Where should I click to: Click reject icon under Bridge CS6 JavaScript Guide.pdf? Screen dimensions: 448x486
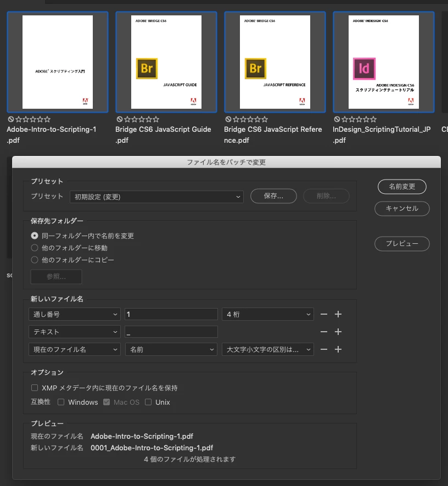pos(120,119)
